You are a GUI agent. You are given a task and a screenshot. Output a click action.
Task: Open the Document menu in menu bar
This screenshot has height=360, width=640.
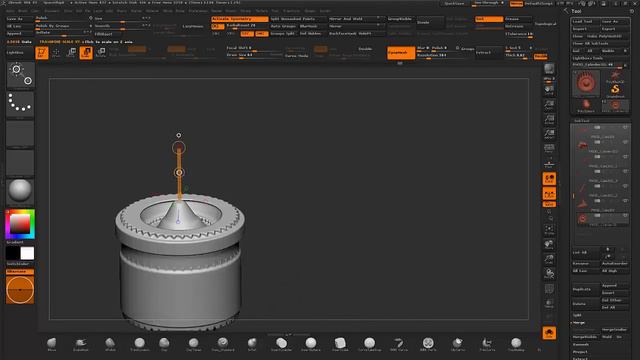[x=52, y=11]
